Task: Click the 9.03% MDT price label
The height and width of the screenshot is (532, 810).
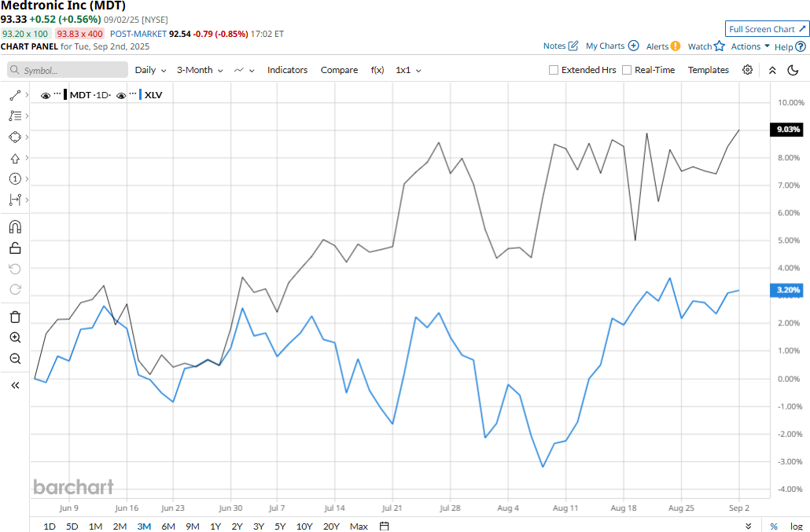Action: [x=786, y=129]
